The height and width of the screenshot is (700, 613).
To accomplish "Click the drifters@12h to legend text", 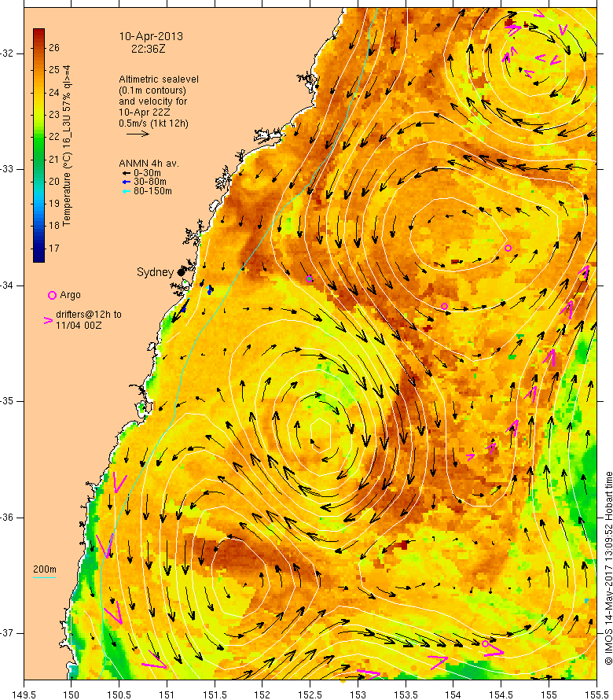I will pos(89,315).
